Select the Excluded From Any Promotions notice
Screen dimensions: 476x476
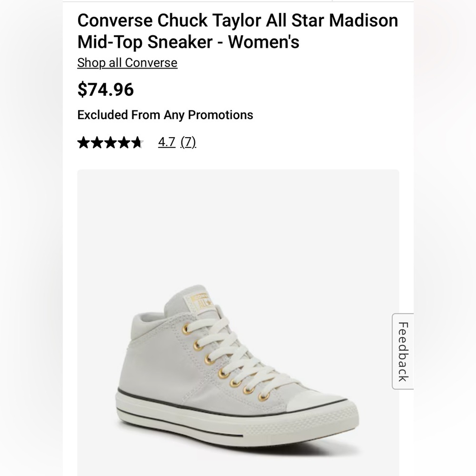[x=165, y=115]
